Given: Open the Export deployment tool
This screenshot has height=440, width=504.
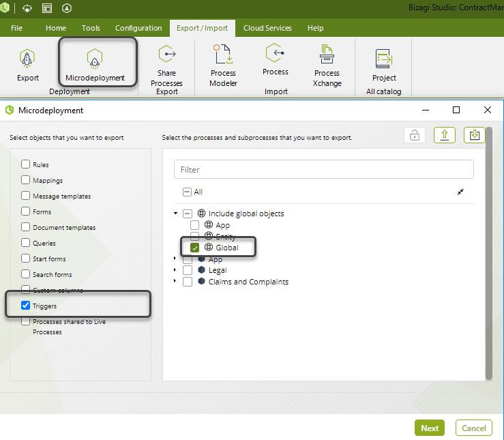Looking at the screenshot, I should (x=28, y=65).
